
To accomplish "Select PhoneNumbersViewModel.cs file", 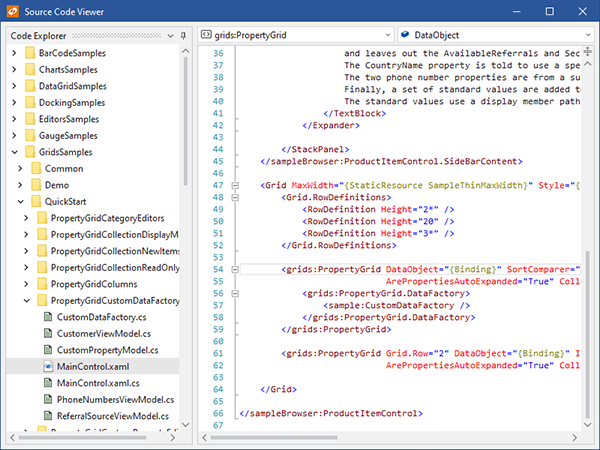I will pos(116,399).
